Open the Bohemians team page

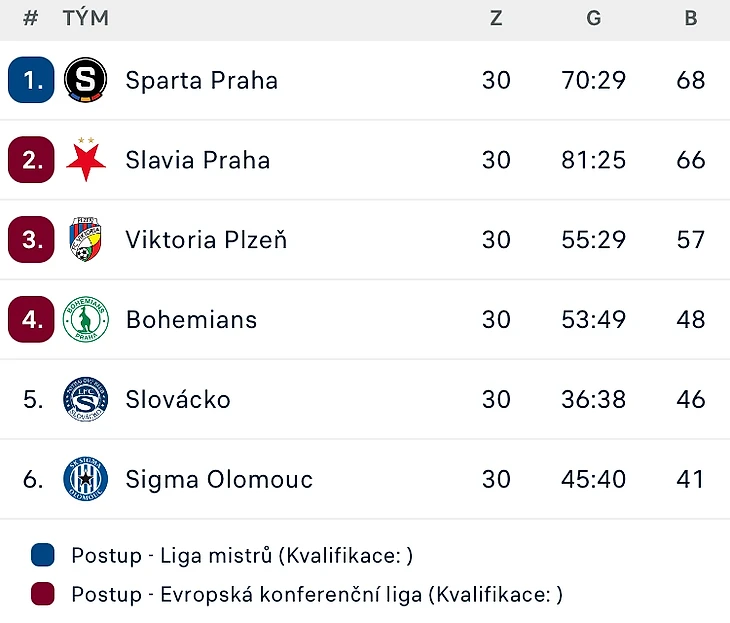[x=191, y=320]
